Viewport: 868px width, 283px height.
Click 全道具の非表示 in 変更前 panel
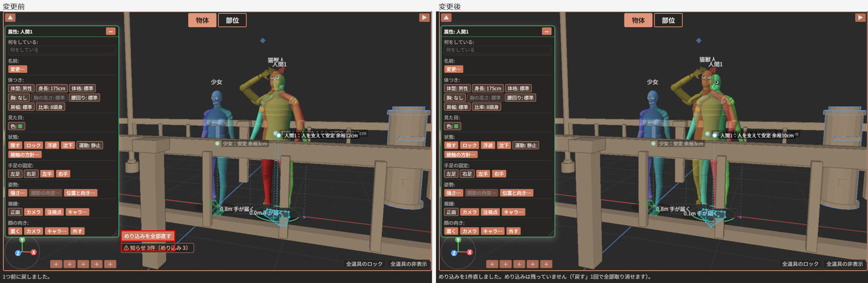tap(409, 264)
